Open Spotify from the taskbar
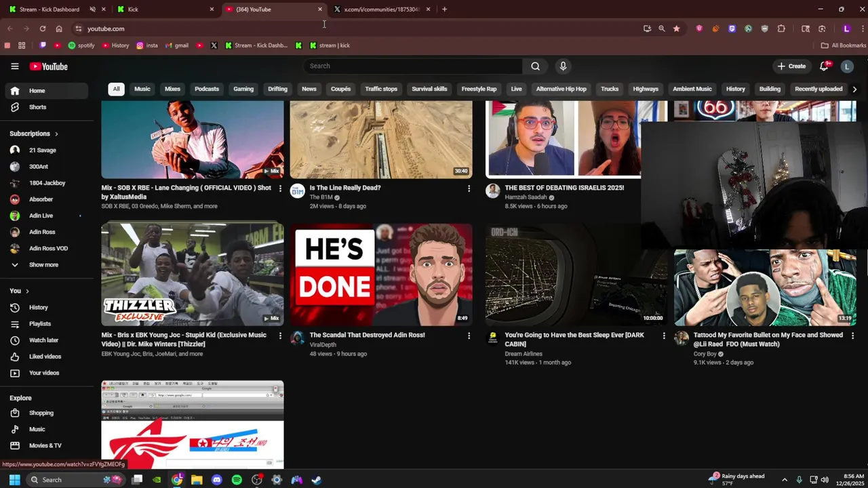The image size is (868, 488). pos(237,480)
